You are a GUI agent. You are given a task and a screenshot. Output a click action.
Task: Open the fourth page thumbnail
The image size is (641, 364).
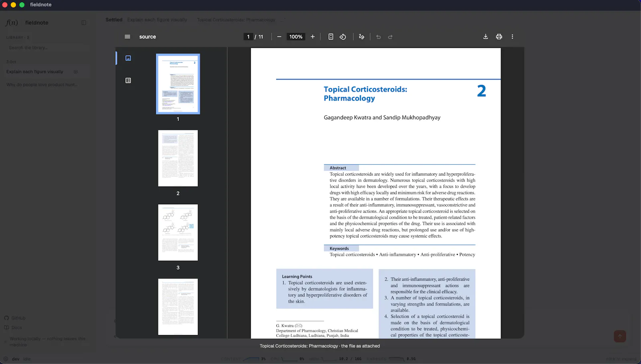point(178,307)
